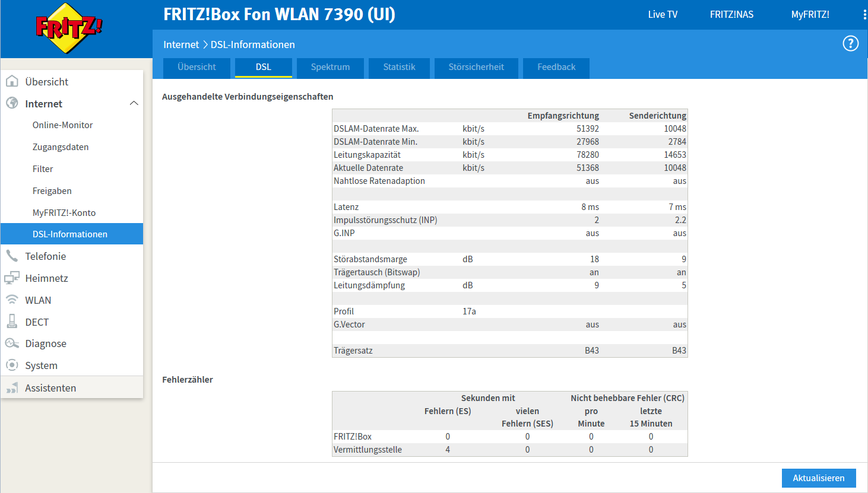Open the three-dot menu in header
The width and height of the screenshot is (868, 493).
pyautogui.click(x=864, y=15)
